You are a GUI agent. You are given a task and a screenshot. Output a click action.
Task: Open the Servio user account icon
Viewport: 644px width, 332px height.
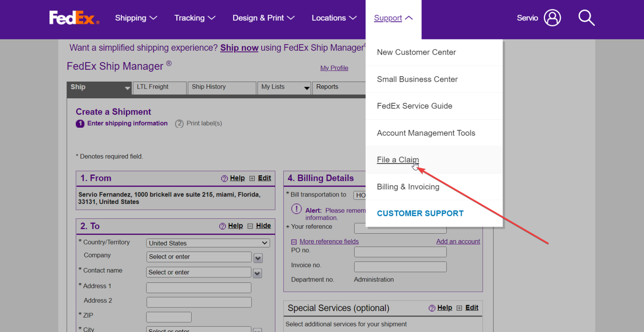pyautogui.click(x=552, y=18)
